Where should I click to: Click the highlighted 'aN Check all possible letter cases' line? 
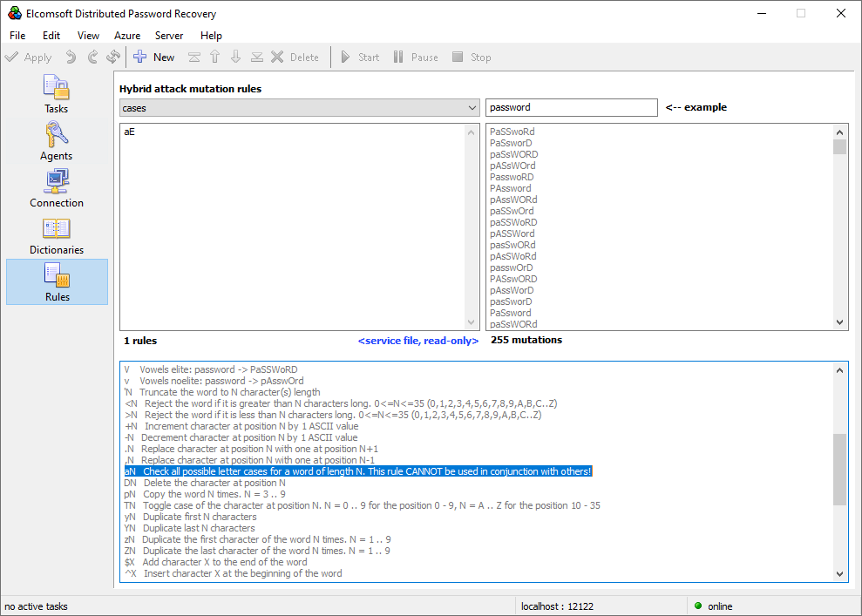point(358,471)
